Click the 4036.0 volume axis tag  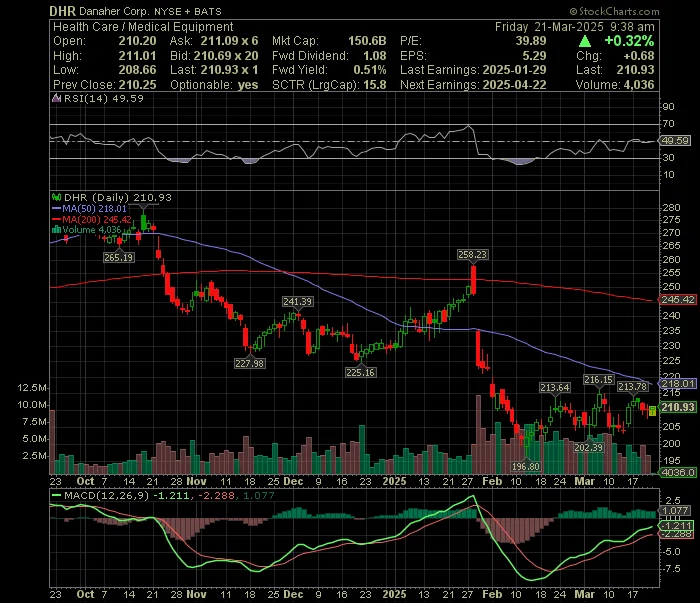coord(678,472)
